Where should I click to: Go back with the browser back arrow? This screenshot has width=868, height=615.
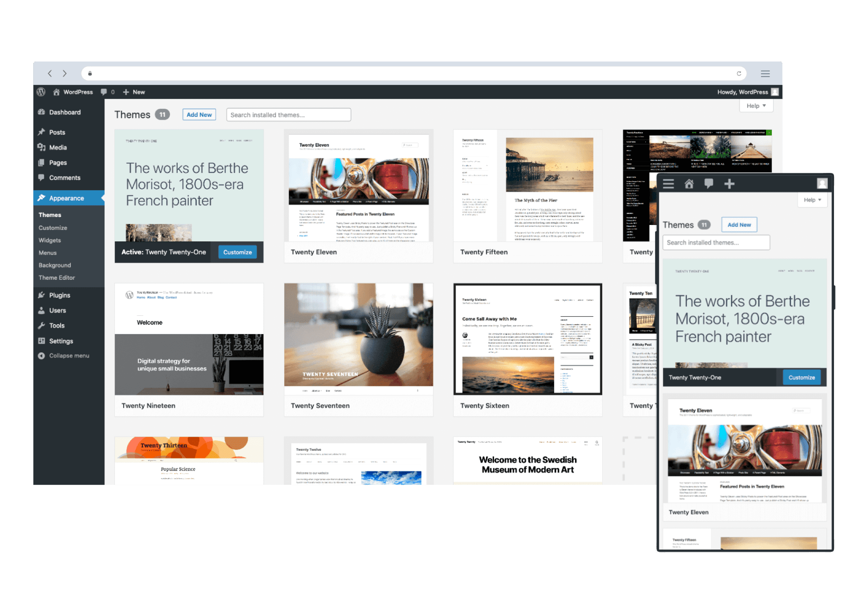(x=50, y=73)
